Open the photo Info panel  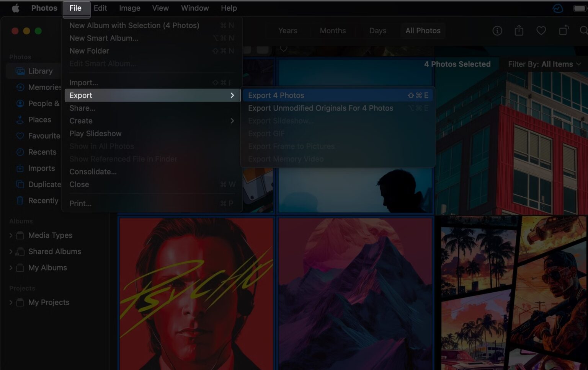[x=497, y=31]
